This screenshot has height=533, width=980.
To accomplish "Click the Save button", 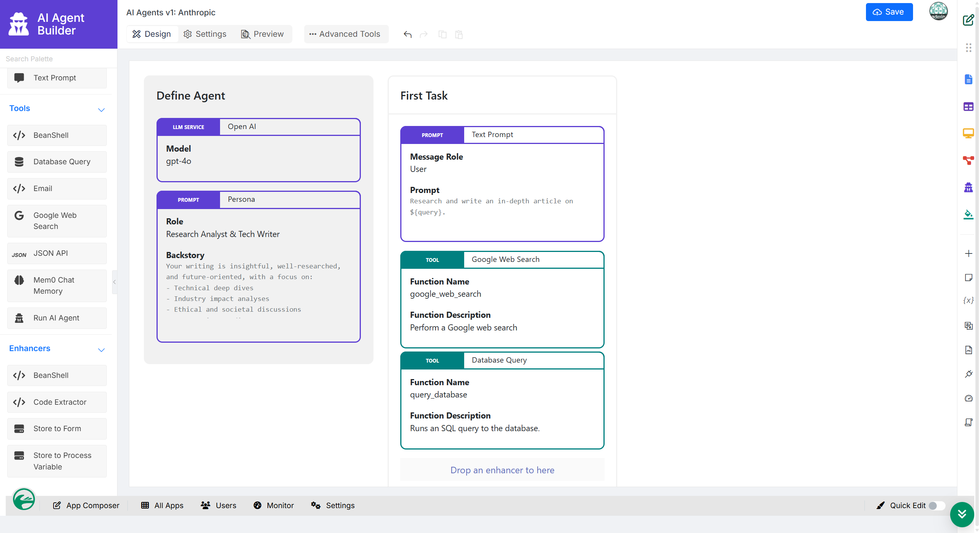I will [889, 12].
